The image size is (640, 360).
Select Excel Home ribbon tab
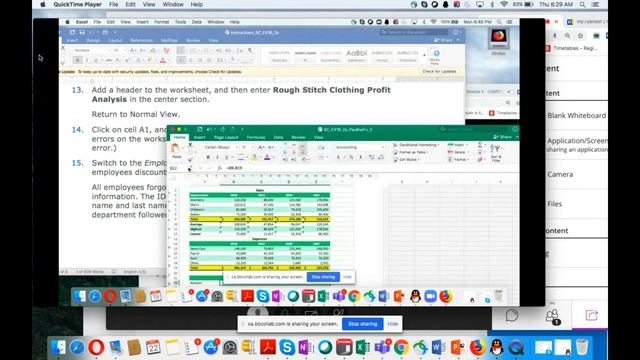pos(179,137)
